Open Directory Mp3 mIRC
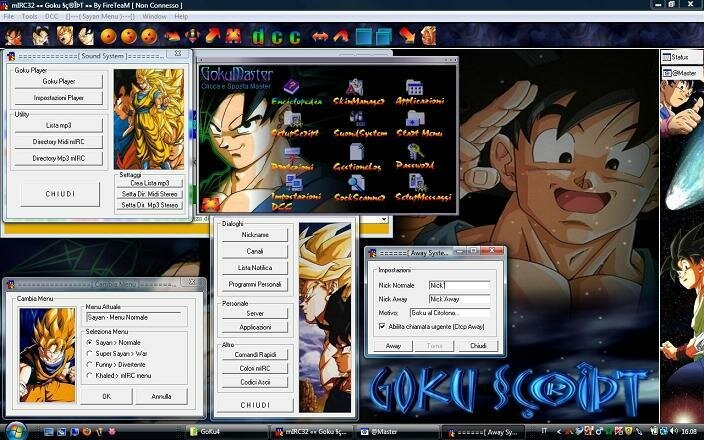 click(59, 158)
